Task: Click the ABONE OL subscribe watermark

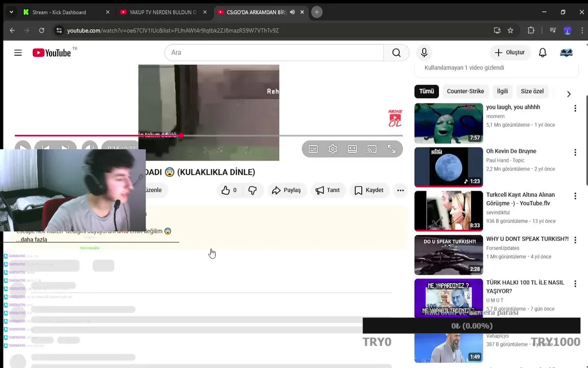Action: tap(395, 118)
